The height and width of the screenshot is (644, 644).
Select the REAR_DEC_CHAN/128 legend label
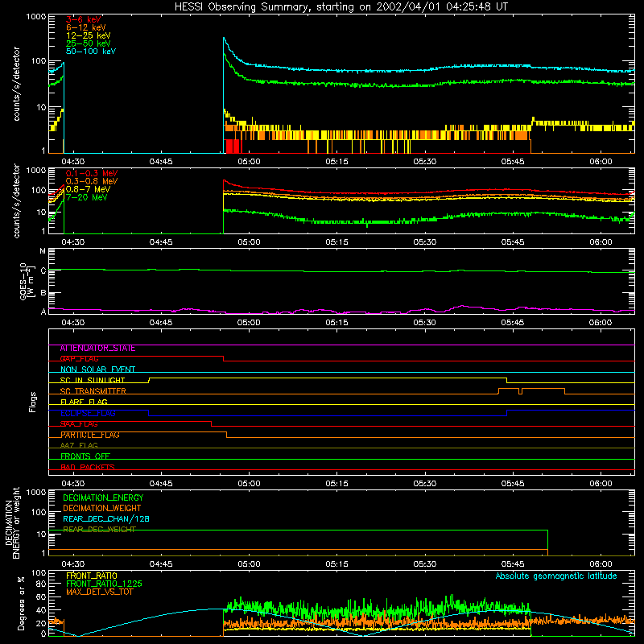pyautogui.click(x=106, y=519)
